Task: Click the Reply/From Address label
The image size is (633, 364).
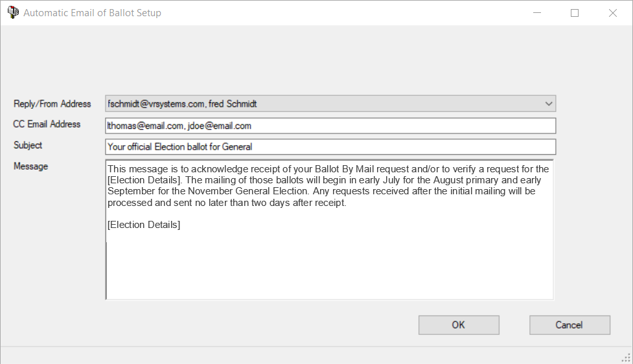Action: [52, 104]
